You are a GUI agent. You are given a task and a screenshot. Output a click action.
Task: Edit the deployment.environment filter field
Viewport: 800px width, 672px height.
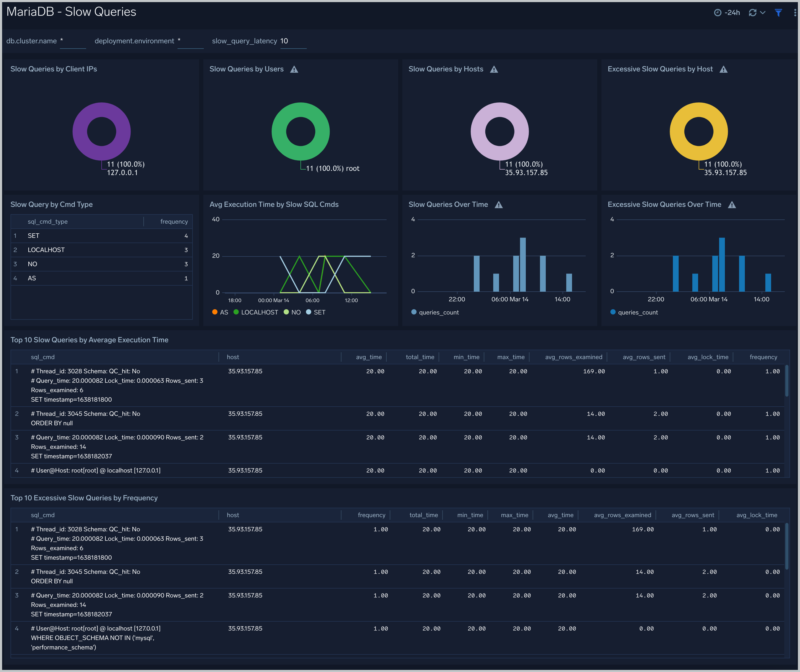(191, 41)
